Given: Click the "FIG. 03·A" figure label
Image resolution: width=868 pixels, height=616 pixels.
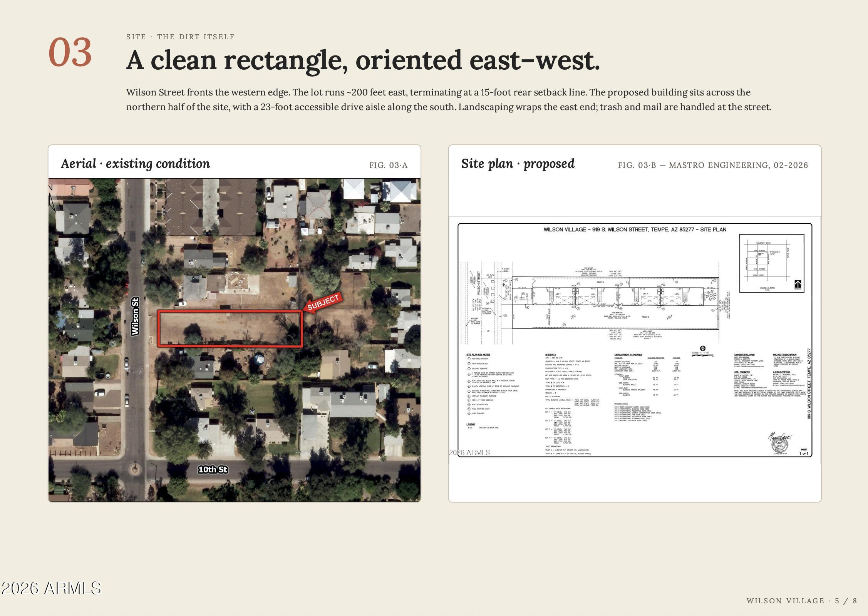Looking at the screenshot, I should coord(388,165).
